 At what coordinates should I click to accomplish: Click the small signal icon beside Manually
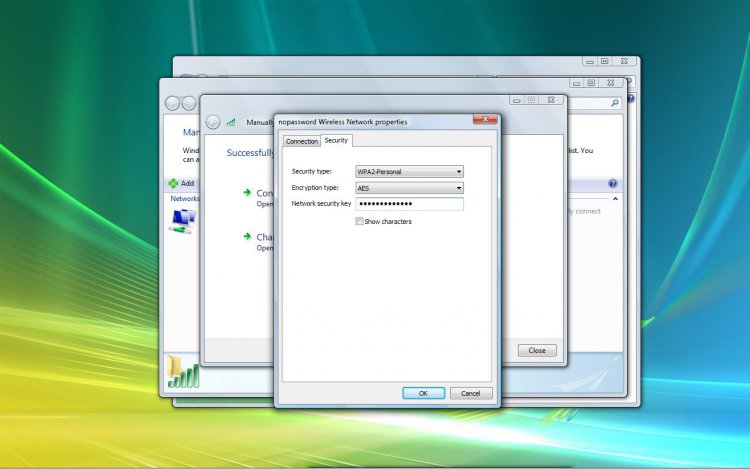(231, 122)
